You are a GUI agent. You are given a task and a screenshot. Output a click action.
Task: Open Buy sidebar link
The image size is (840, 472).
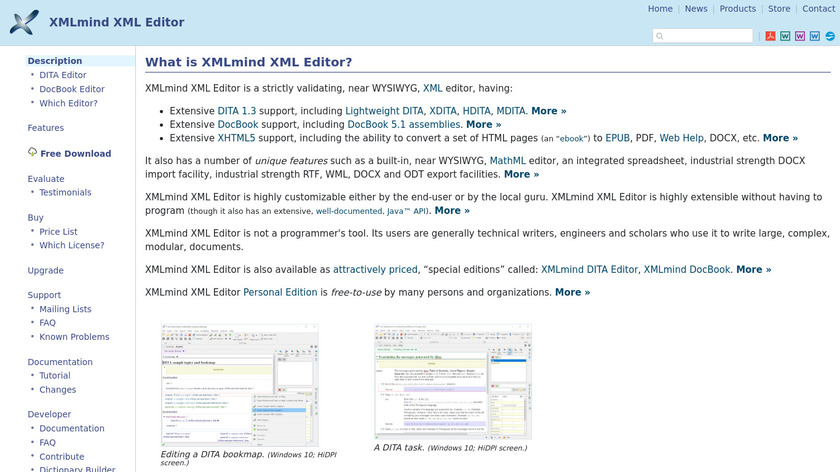35,218
